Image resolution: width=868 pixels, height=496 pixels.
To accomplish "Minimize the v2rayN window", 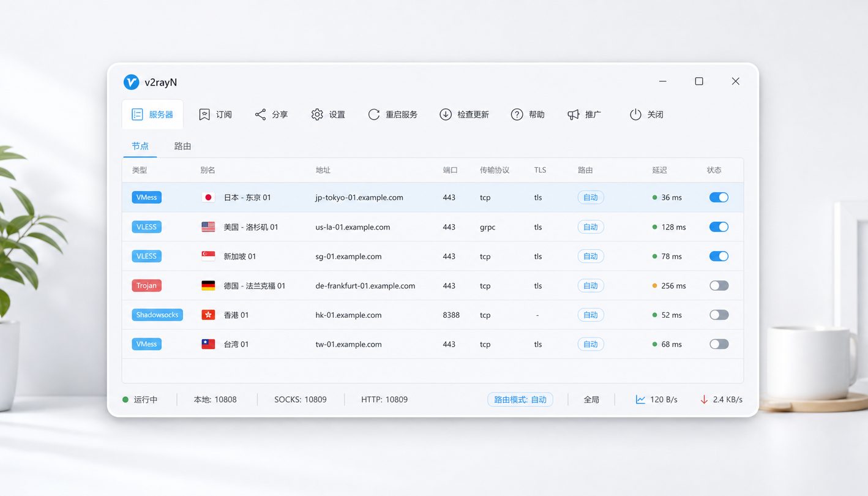I will click(x=663, y=81).
